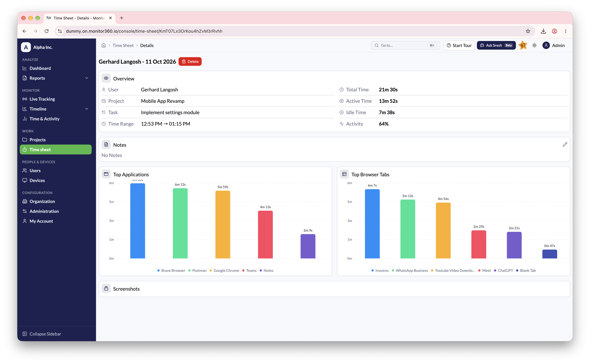Viewport: 590px width, 364px height.
Task: Open Projects in sidebar
Action: tap(56, 140)
